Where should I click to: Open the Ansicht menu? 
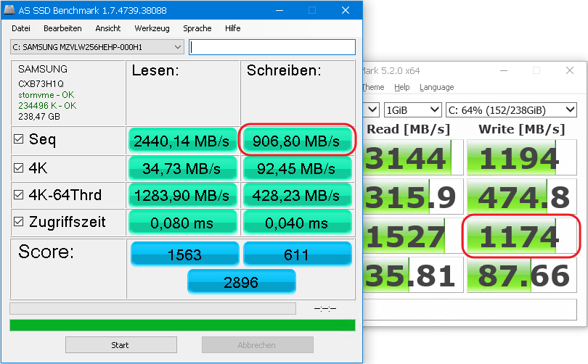[108, 28]
